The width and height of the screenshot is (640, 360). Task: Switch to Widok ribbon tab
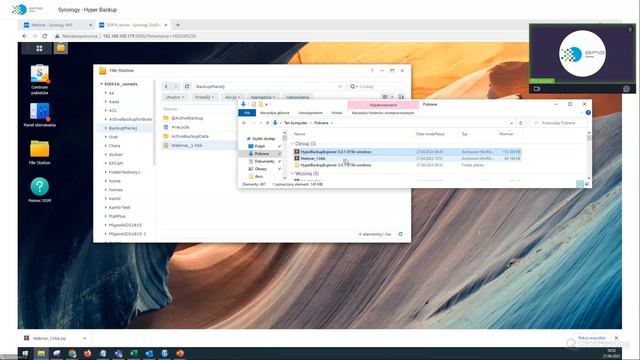pos(337,113)
